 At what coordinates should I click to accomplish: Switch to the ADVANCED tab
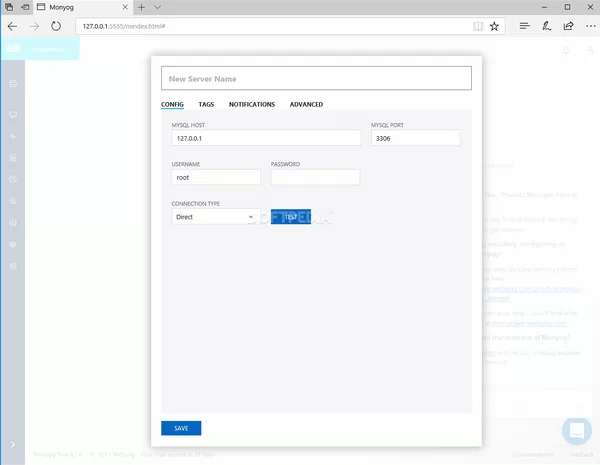pos(306,104)
